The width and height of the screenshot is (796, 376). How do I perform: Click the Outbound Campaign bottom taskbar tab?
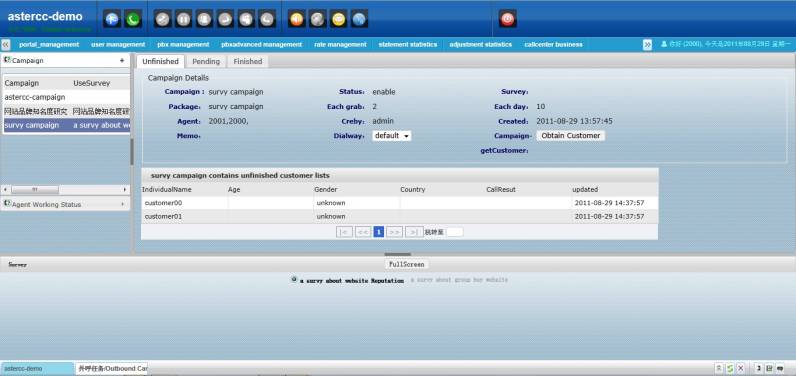tap(112, 368)
